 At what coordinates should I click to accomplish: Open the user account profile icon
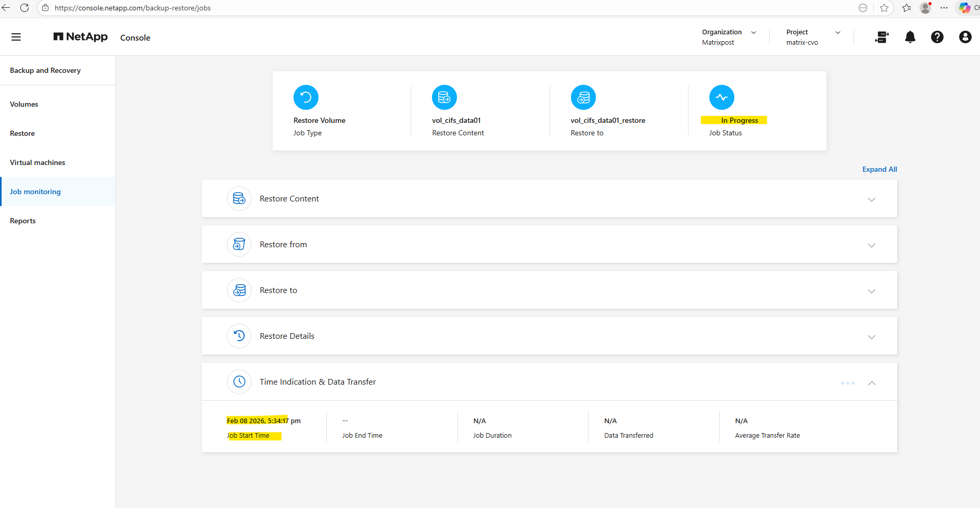tap(965, 37)
